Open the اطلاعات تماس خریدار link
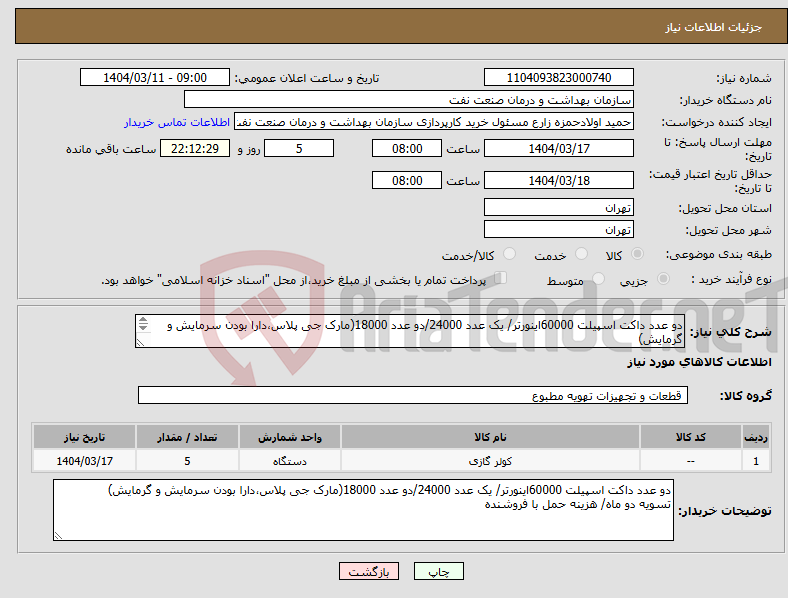 coord(177,122)
